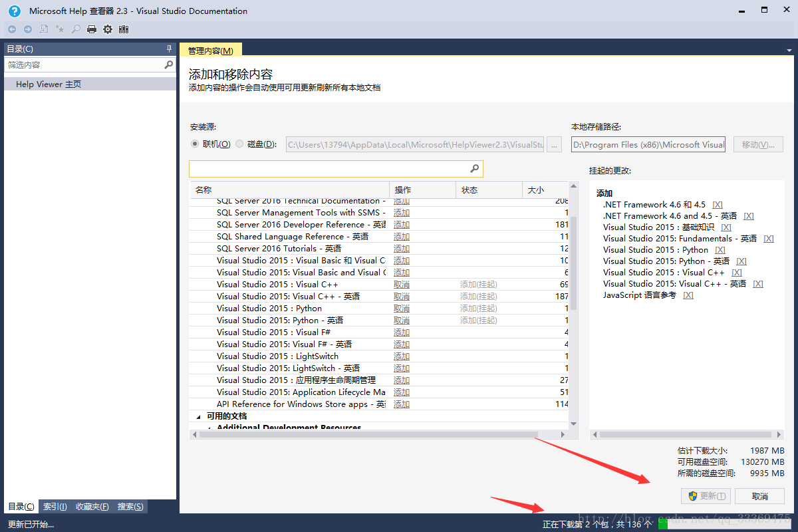Click 添加 for Visual Studio 2015 : LightSwitch

402,356
